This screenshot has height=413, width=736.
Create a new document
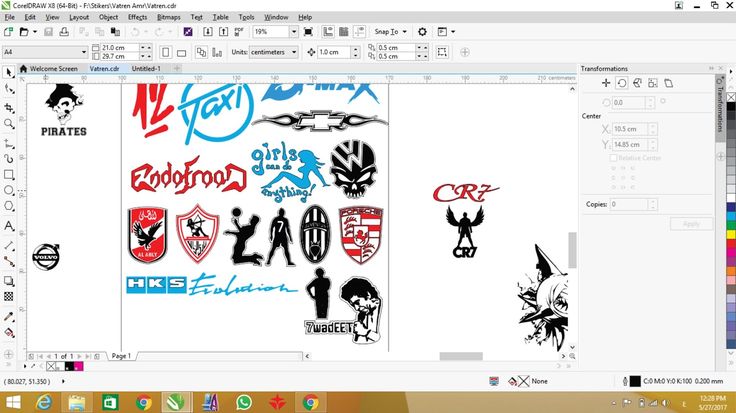[x=8, y=31]
